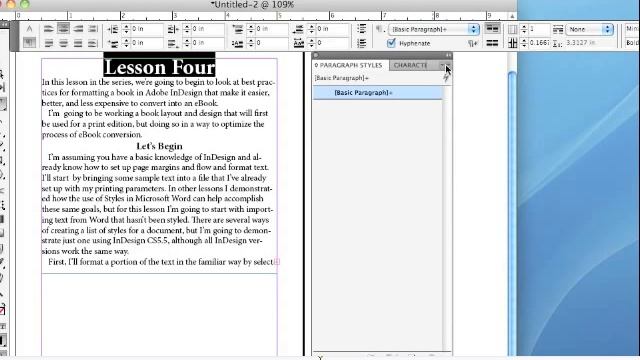Click the Drop Cap Characters icon
Viewport: 640px width, 360px height.
298,43
